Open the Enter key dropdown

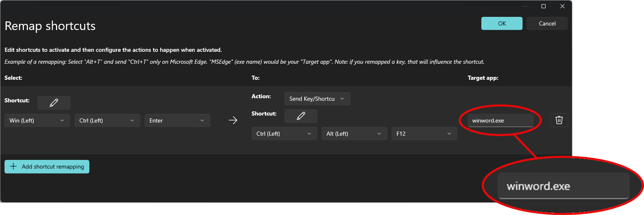177,120
